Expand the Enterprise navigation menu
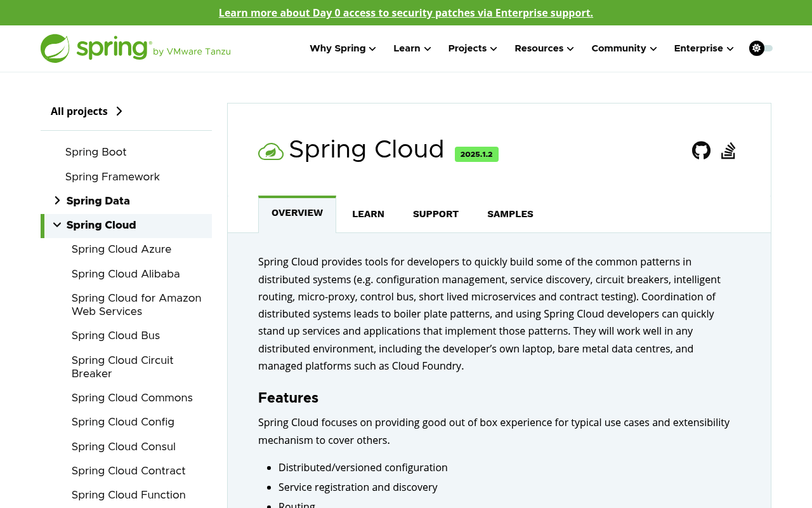 704,48
